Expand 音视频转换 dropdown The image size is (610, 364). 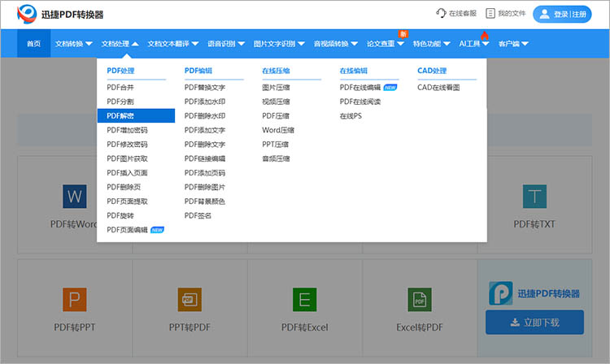tap(336, 44)
